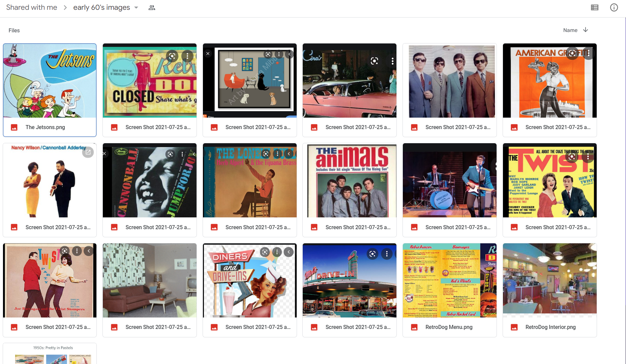626x364 pixels.
Task: Click image icon below The Twist magazine thumbnail
Action: click(x=514, y=227)
